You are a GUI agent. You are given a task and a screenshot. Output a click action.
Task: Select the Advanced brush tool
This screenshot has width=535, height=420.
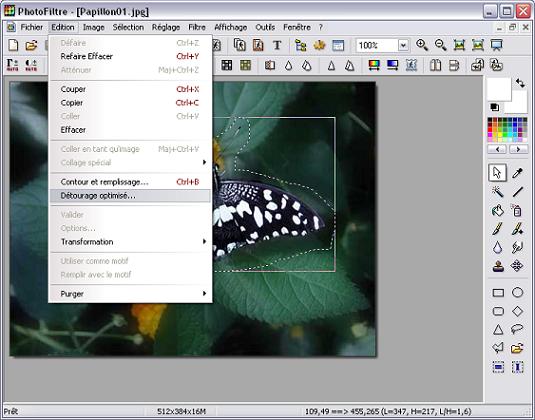pyautogui.click(x=517, y=229)
